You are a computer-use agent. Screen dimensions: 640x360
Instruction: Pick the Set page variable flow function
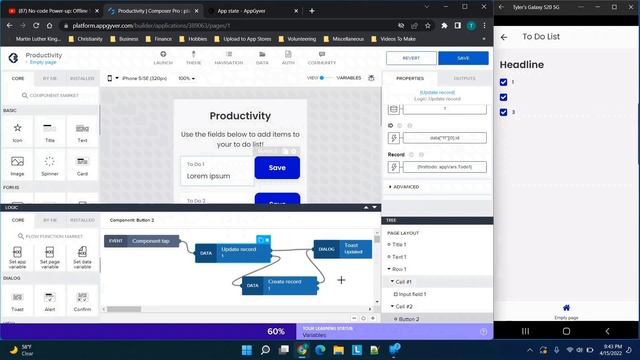coord(50,258)
